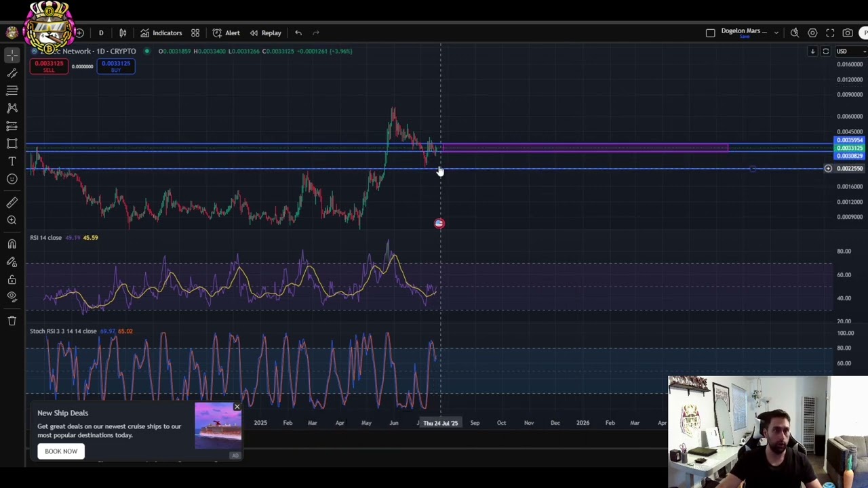Viewport: 868px width, 488px height.
Task: Open the chart patterns tool
Action: tap(12, 108)
